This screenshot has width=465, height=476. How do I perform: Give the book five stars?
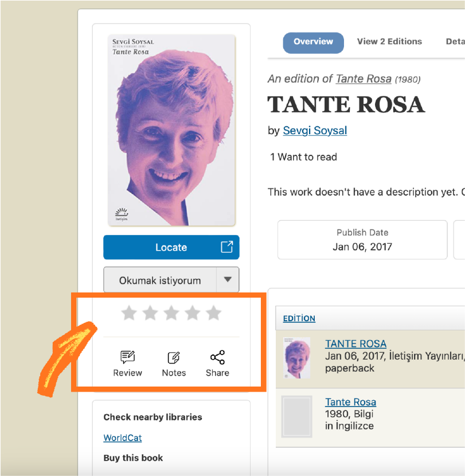coord(213,313)
